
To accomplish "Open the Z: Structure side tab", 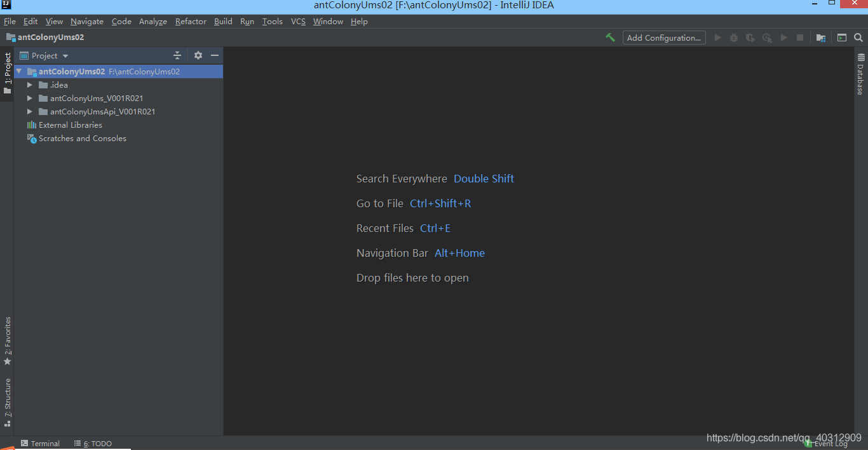I will (7, 402).
